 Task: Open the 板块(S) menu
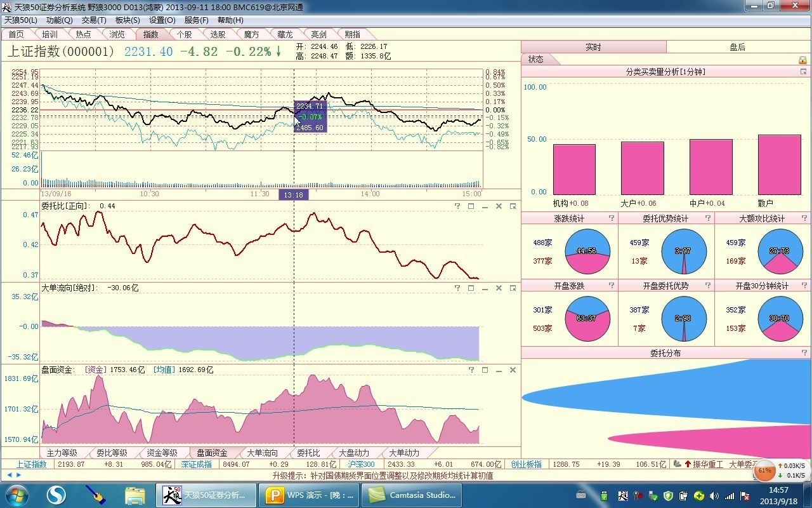pyautogui.click(x=128, y=20)
